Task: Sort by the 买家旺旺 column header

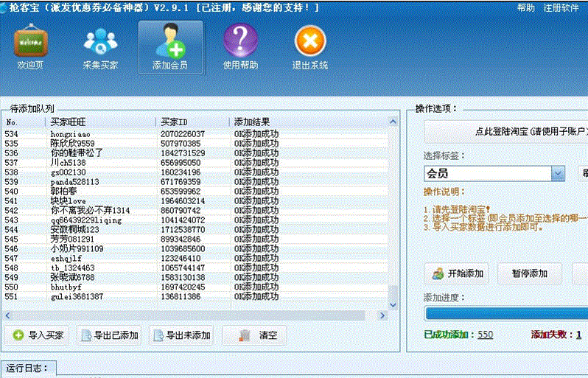Action: pyautogui.click(x=102, y=122)
